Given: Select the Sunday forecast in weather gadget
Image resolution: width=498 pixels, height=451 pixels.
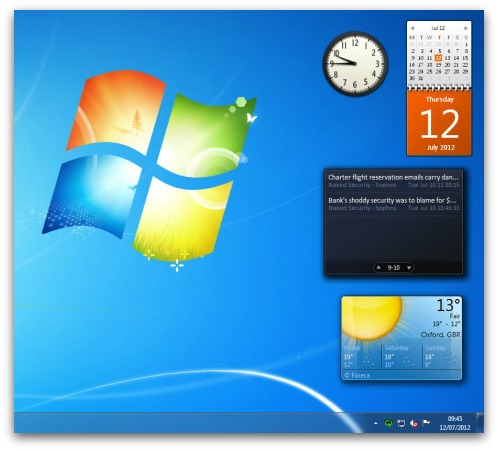Looking at the screenshot, I should [x=441, y=356].
